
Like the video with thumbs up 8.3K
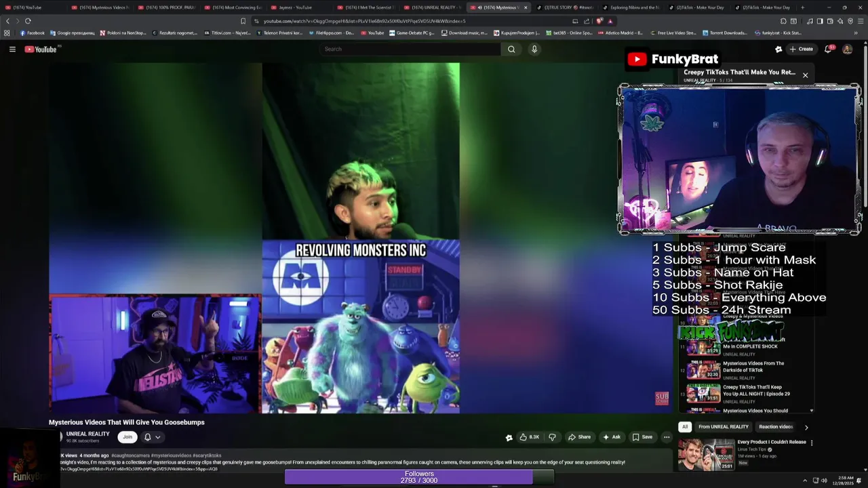tap(530, 437)
